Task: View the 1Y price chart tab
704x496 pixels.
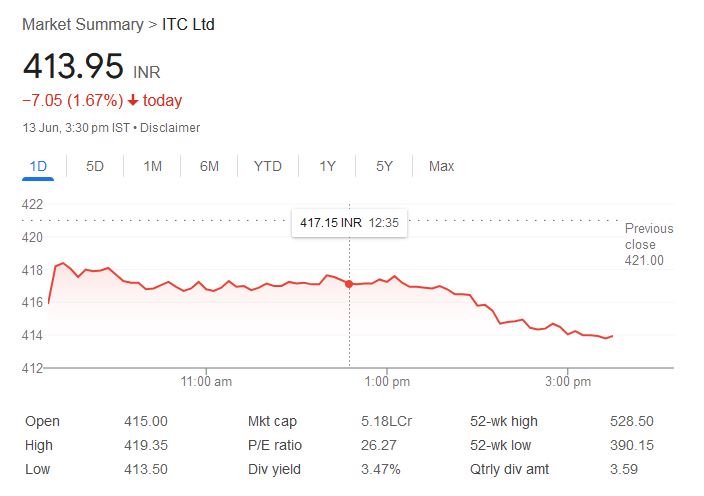Action: coord(327,166)
